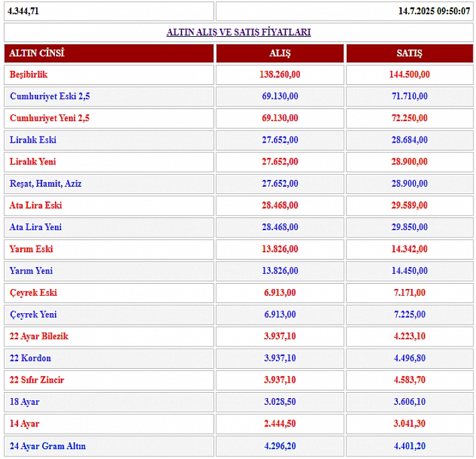
Task: Click Cumhuriyet Eski sell price 71.710,00
Action: pyautogui.click(x=409, y=96)
